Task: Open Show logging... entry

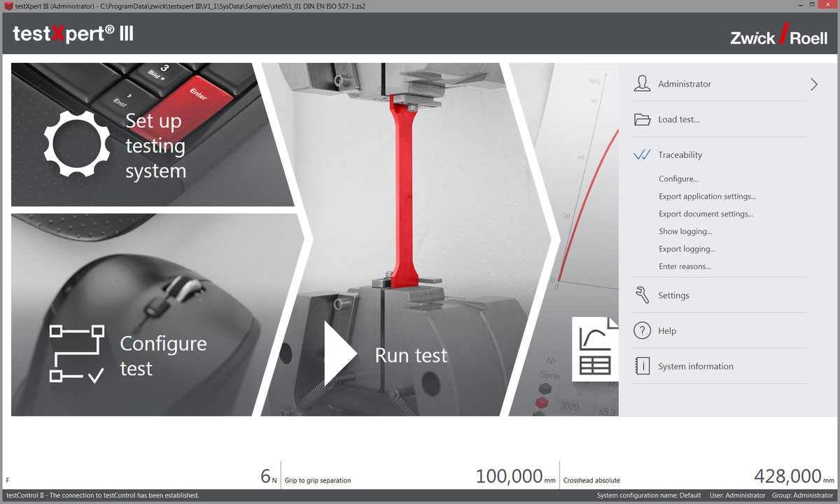Action: [685, 232]
